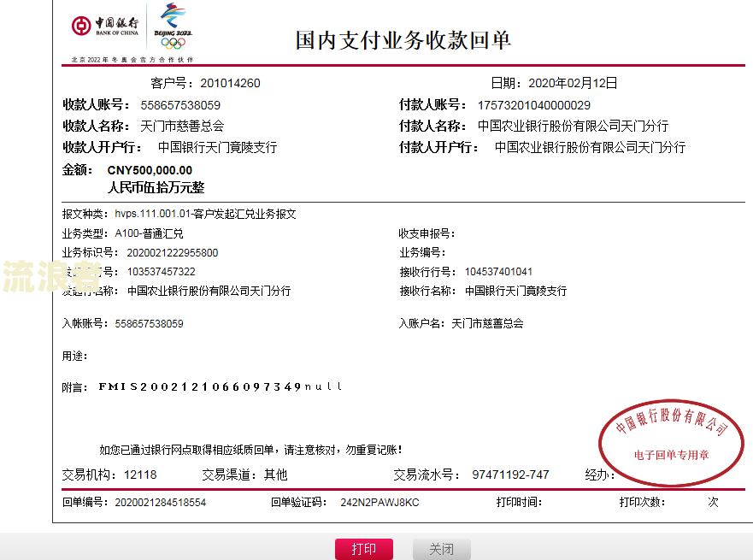
Task: Select initiating bank number 103537457322
Action: click(161, 272)
